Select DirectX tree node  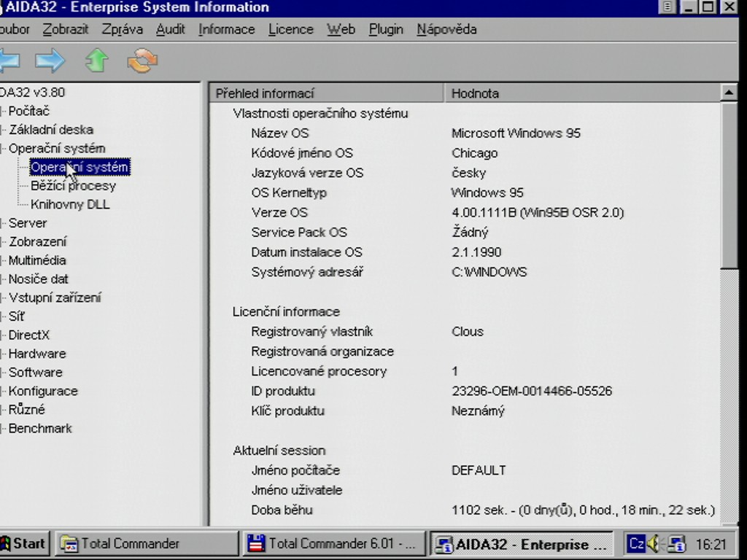(28, 335)
